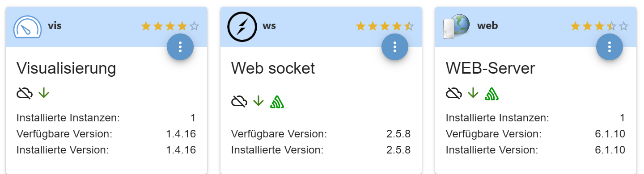Select the Visualisierung card title
This screenshot has height=174, width=644.
[x=66, y=68]
